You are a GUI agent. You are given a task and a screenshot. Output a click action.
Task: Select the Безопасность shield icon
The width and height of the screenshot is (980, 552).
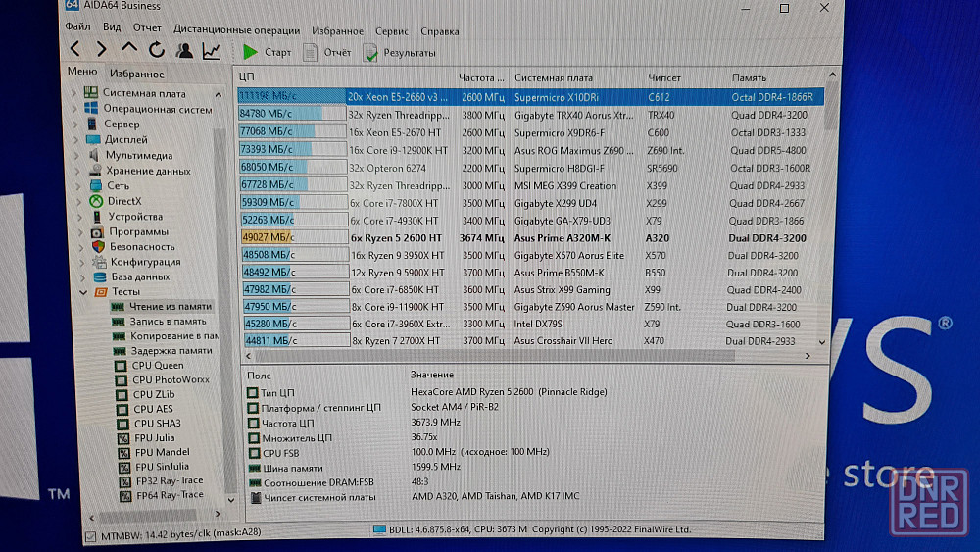[98, 246]
